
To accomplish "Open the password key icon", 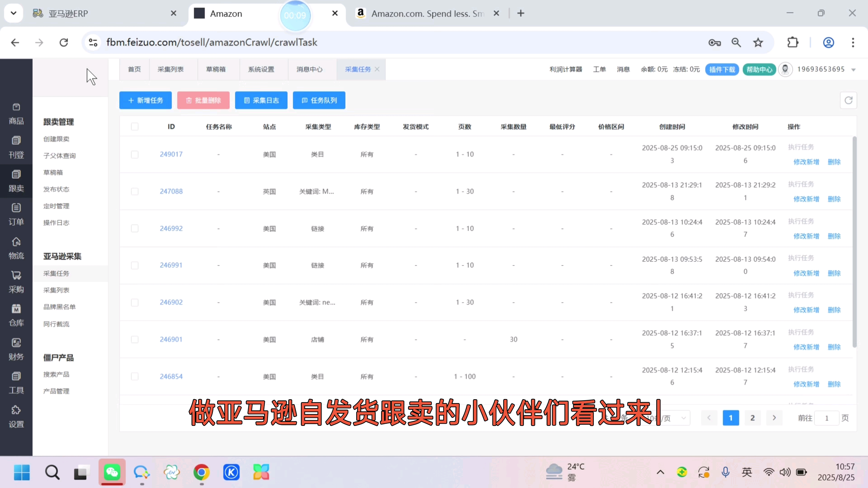I will [x=714, y=42].
